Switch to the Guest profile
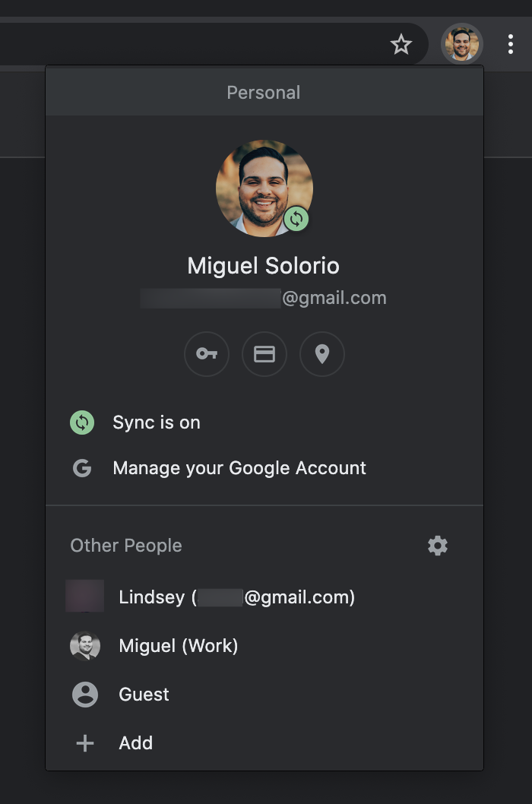This screenshot has width=532, height=804. pyautogui.click(x=143, y=695)
